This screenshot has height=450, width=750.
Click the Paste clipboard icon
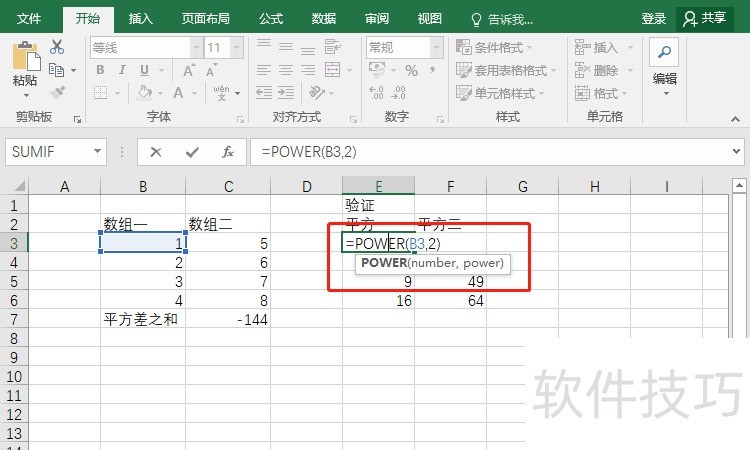[x=26, y=55]
